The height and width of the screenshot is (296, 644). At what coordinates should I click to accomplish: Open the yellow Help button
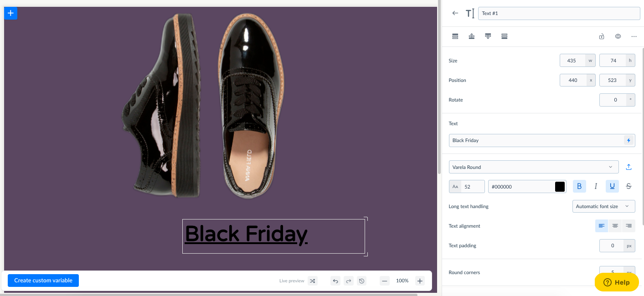click(616, 282)
